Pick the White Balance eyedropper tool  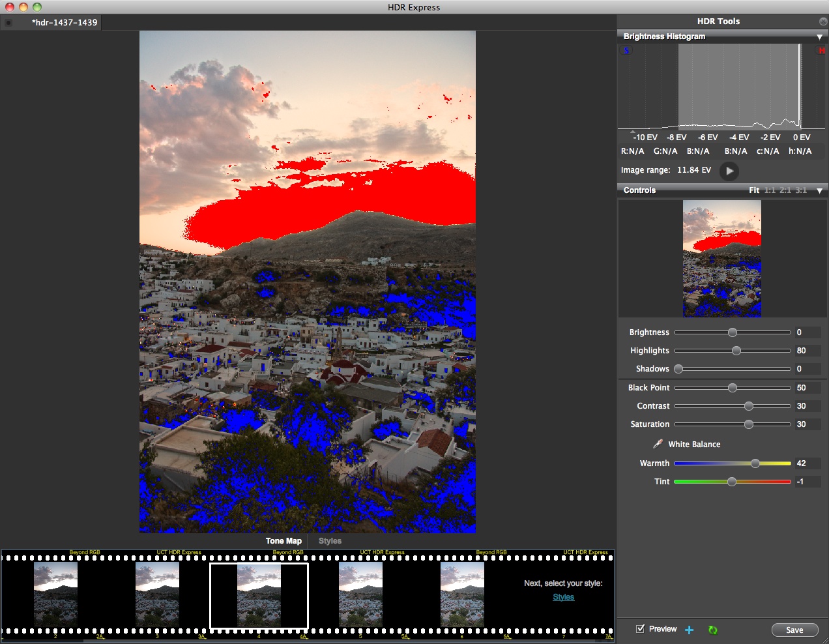tap(658, 444)
